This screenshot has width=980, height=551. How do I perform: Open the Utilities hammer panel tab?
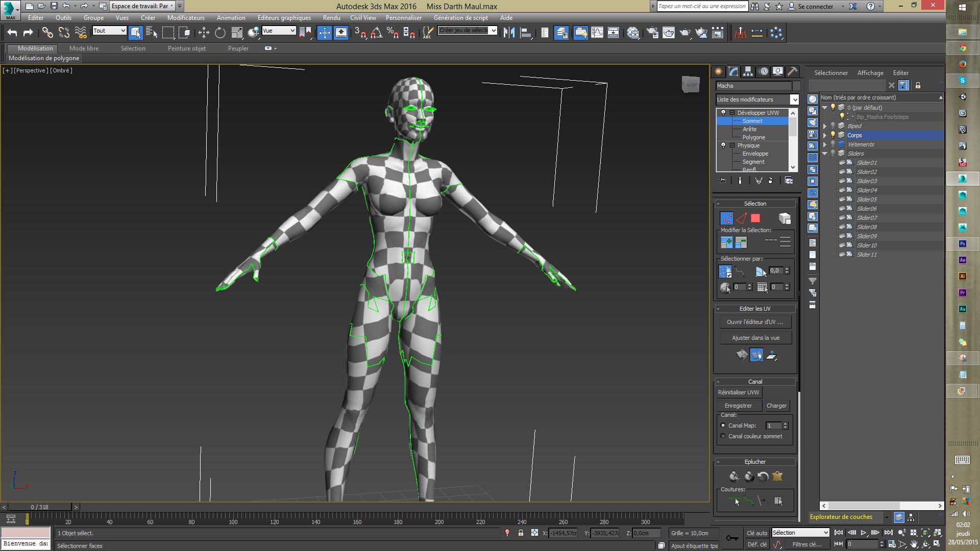792,71
